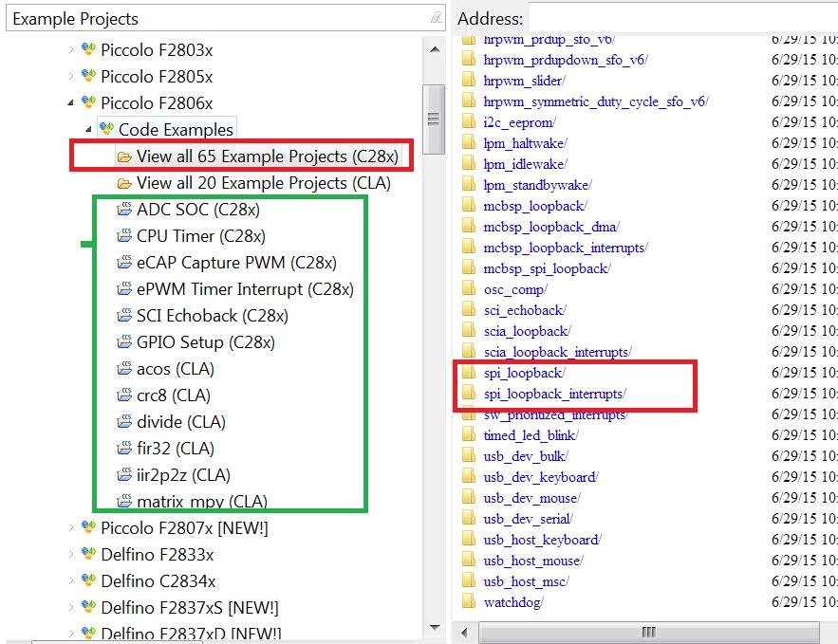Select View all 20 Example Projects (CLA)
838x644 pixels.
tap(264, 183)
